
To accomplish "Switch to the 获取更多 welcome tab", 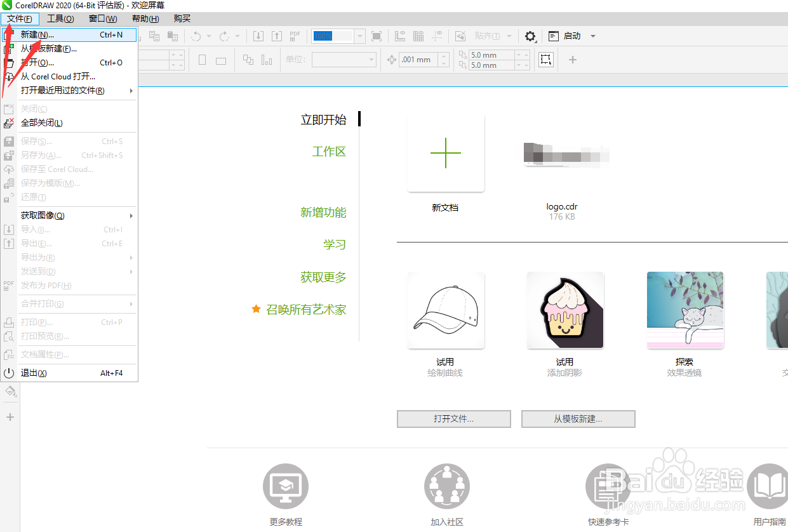I will (x=323, y=277).
